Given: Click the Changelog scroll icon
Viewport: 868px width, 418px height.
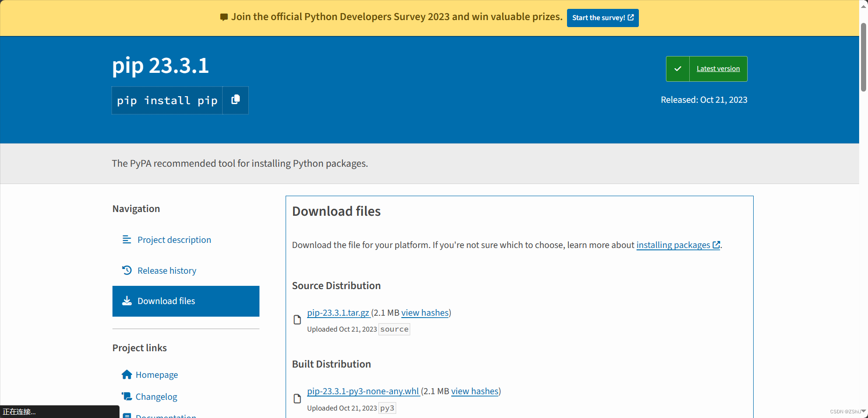Looking at the screenshot, I should click(x=126, y=397).
